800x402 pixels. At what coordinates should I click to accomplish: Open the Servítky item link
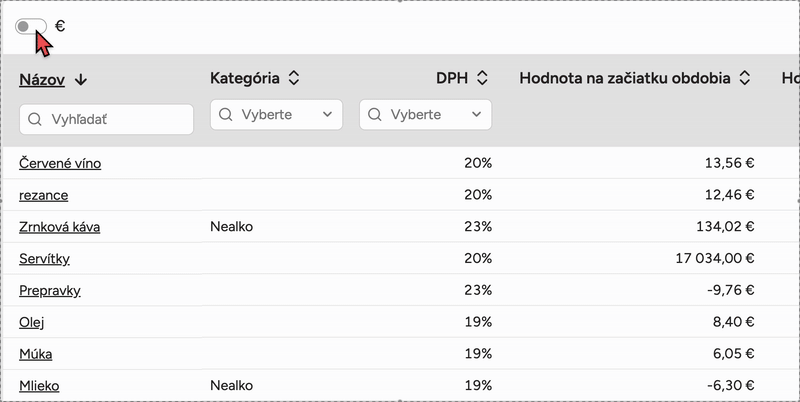click(x=44, y=259)
